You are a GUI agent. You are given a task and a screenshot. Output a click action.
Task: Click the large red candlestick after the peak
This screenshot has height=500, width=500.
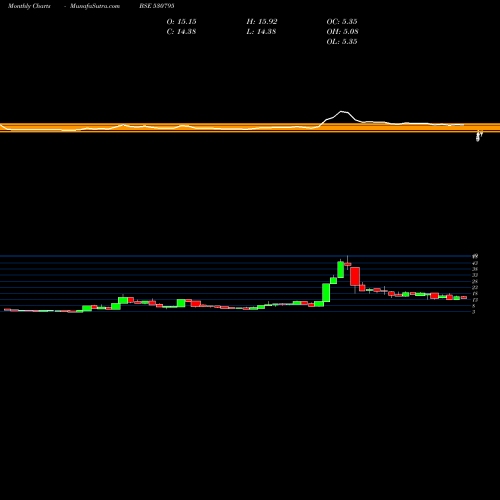tap(355, 276)
